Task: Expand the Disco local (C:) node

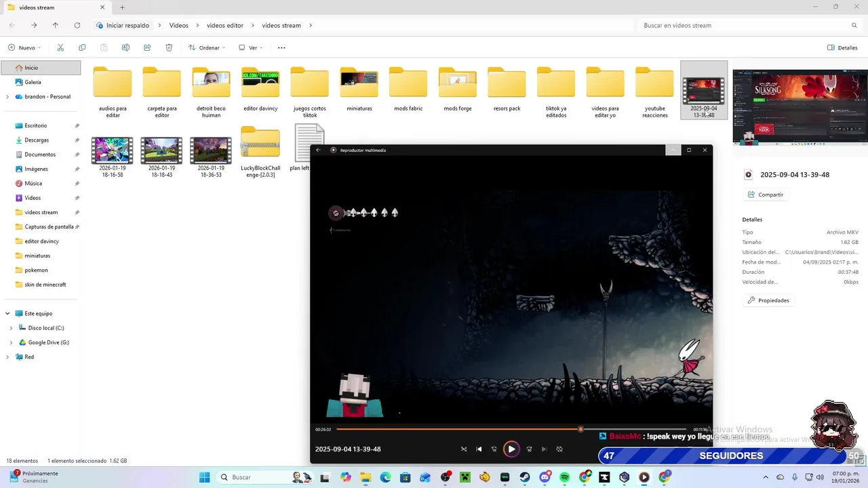Action: tap(11, 328)
